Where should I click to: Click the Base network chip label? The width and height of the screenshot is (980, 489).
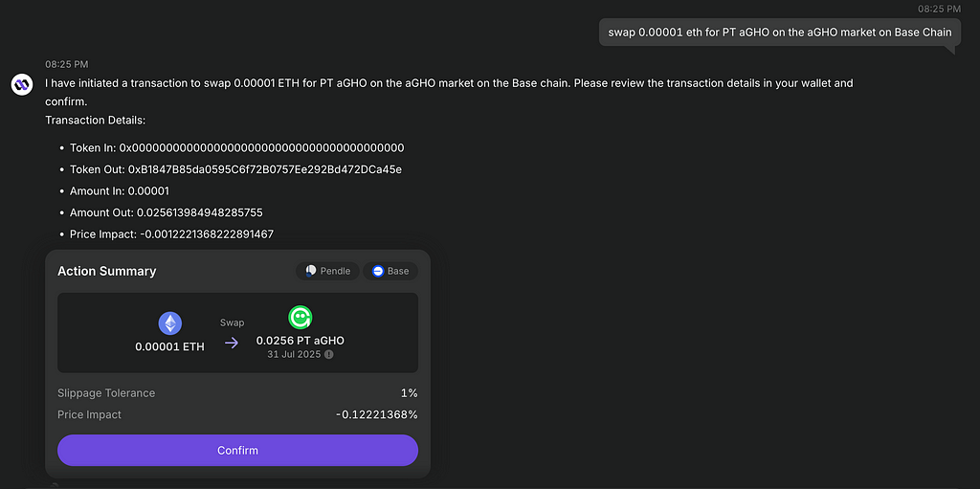tap(398, 271)
